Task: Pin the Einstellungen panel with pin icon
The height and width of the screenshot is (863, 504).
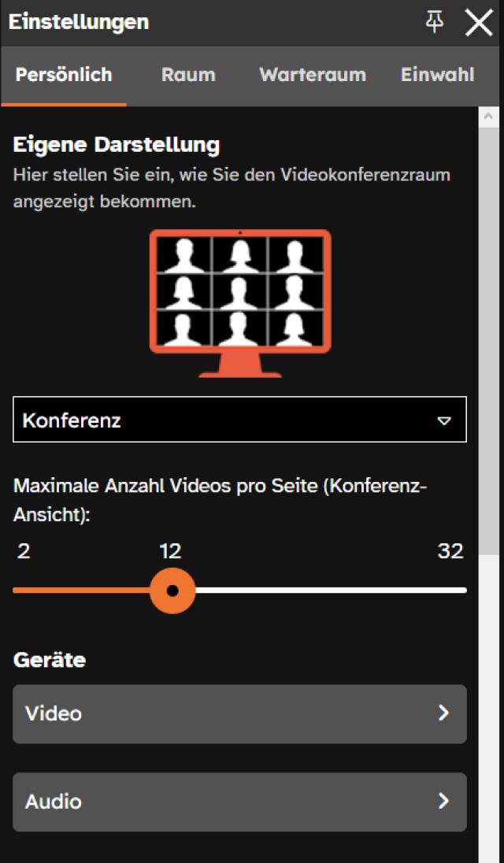Action: pos(435,22)
